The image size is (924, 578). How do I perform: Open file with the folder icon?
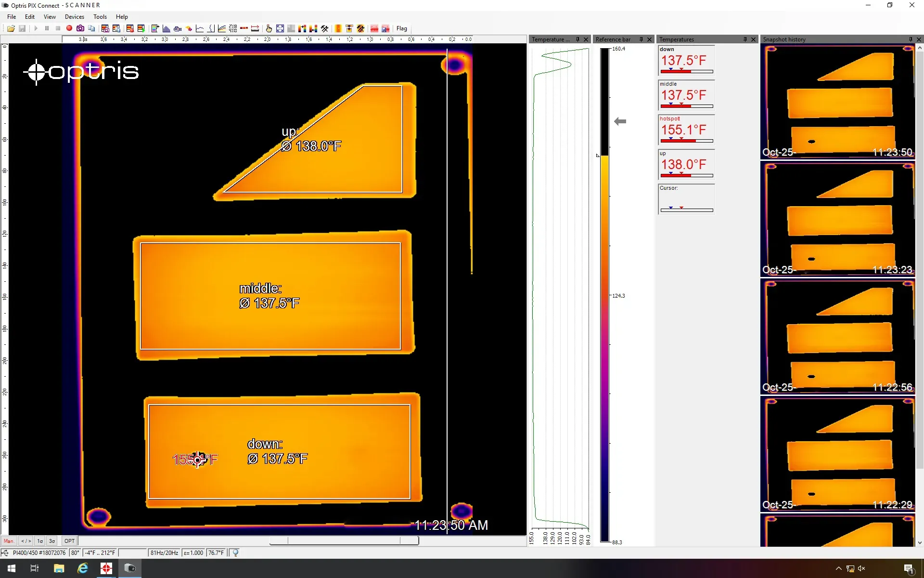click(11, 28)
